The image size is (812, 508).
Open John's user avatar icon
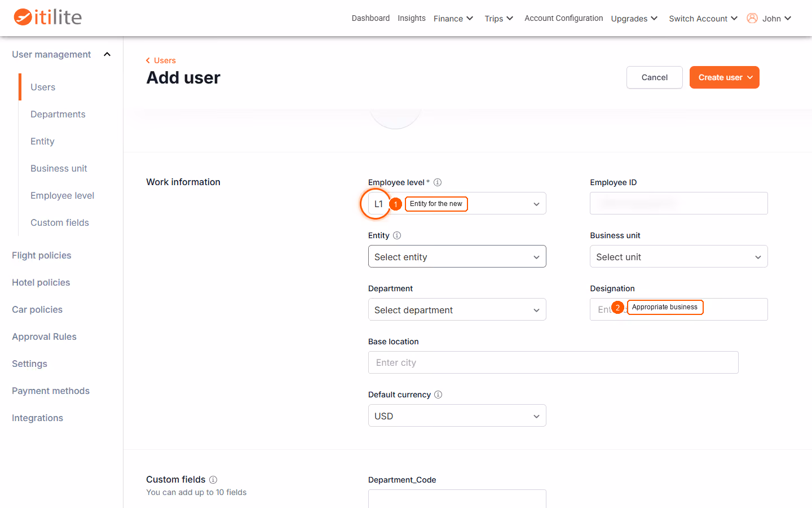[x=752, y=18]
